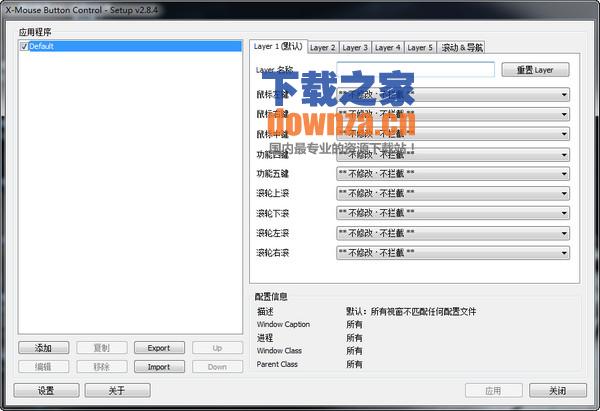Click the 配置信息 heading
This screenshot has width=600, height=411.
coord(271,297)
